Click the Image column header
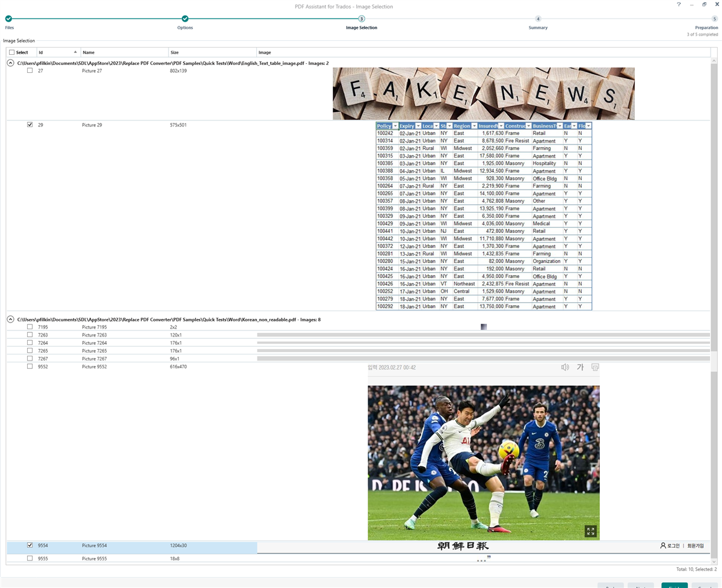This screenshot has height=588, width=722. pyautogui.click(x=483, y=52)
